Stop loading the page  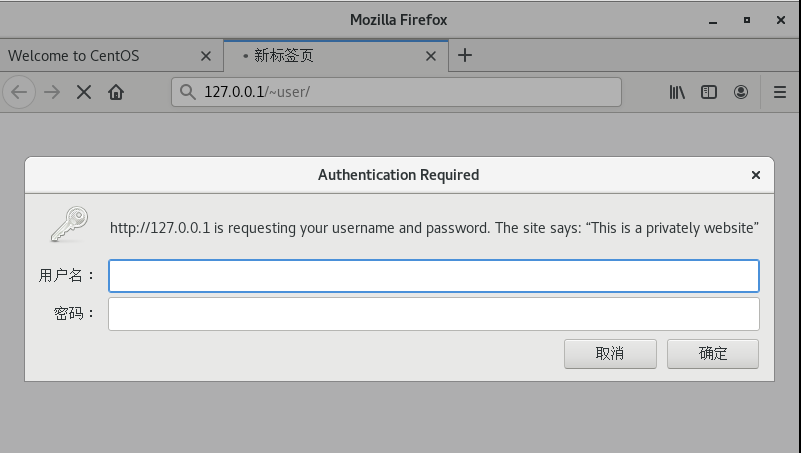coord(84,92)
